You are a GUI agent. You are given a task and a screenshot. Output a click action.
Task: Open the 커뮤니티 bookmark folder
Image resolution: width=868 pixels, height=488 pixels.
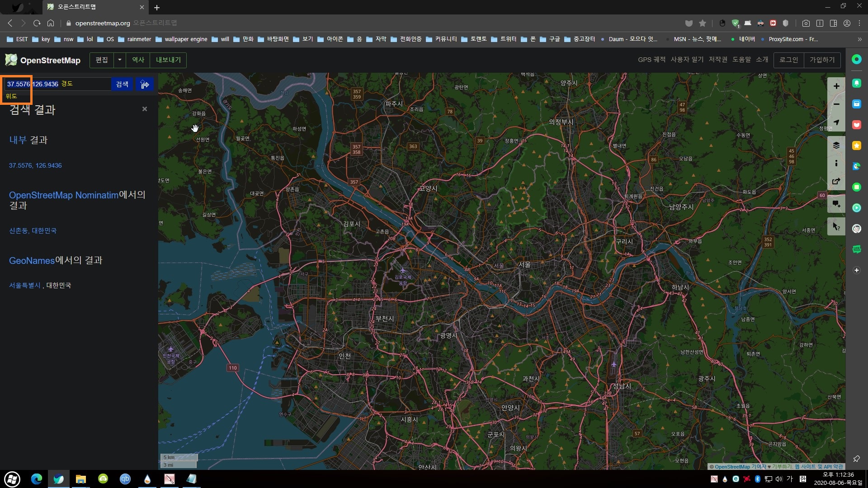click(441, 39)
